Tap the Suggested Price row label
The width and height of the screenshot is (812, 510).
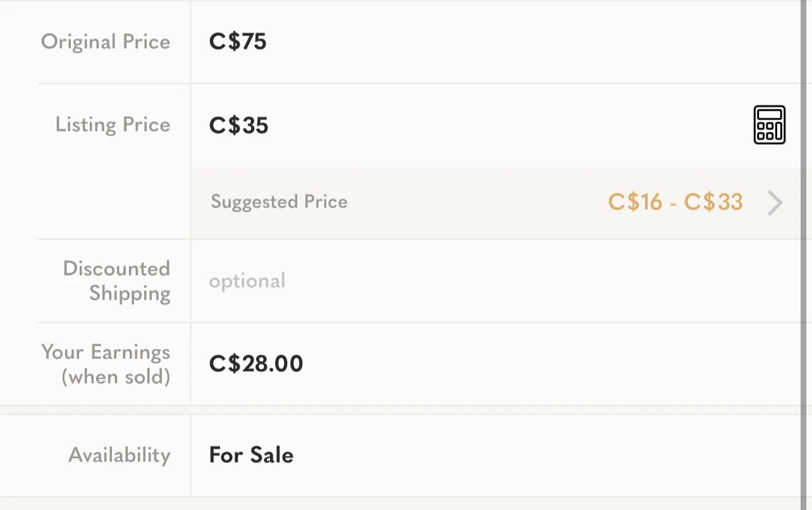279,202
